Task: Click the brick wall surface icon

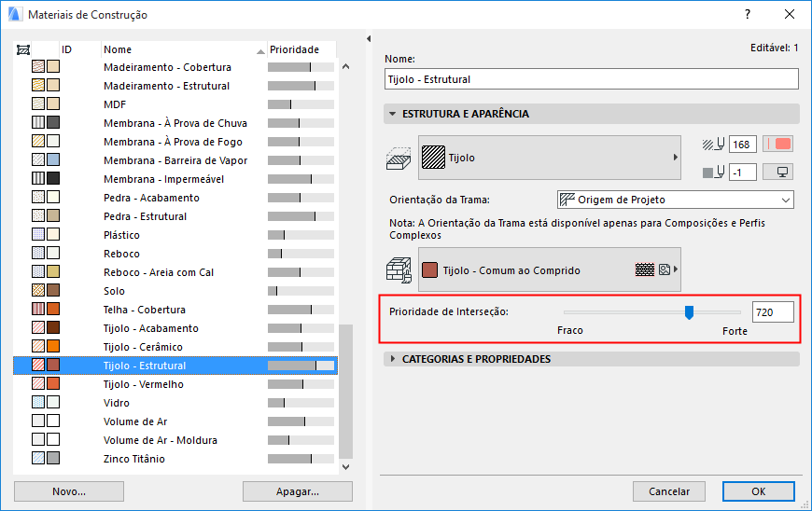Action: tap(399, 270)
